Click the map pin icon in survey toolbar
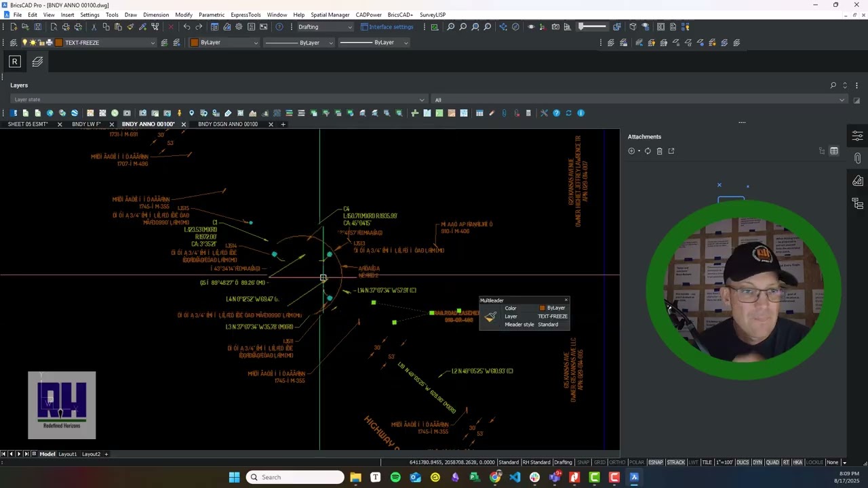Image resolution: width=868 pixels, height=488 pixels. point(191,113)
